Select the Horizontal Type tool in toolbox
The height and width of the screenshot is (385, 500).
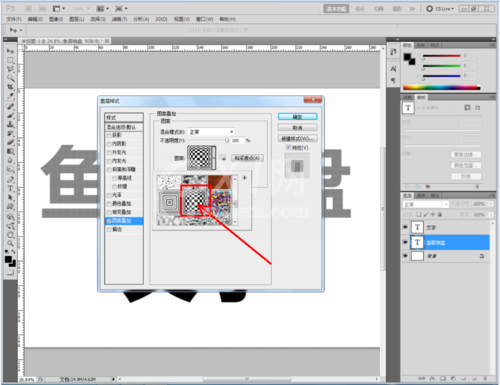point(10,188)
